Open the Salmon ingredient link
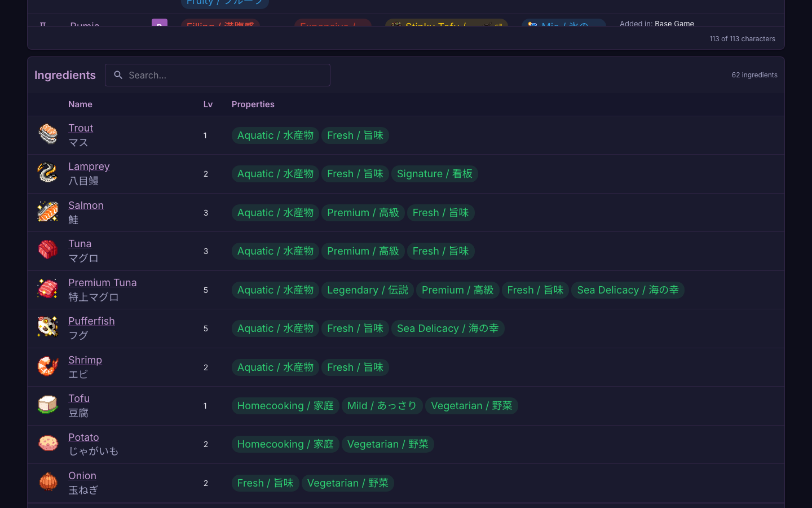This screenshot has height=508, width=812. (86, 205)
